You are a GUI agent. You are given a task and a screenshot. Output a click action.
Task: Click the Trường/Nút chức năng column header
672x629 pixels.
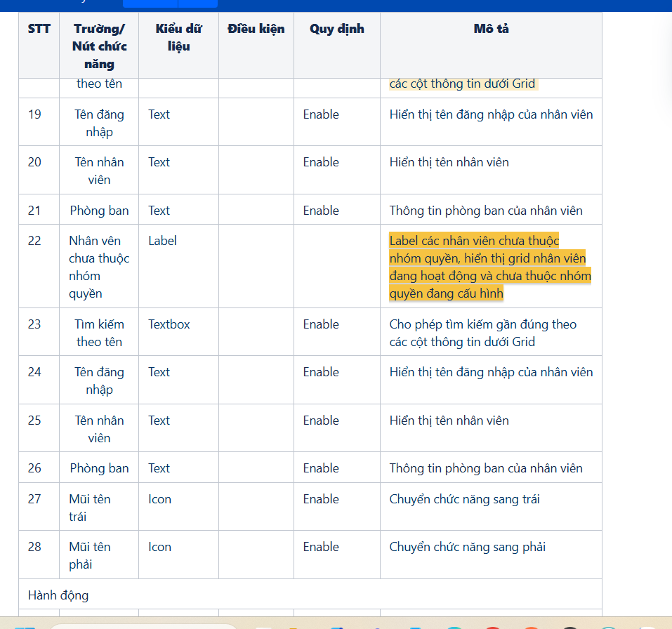tap(99, 46)
